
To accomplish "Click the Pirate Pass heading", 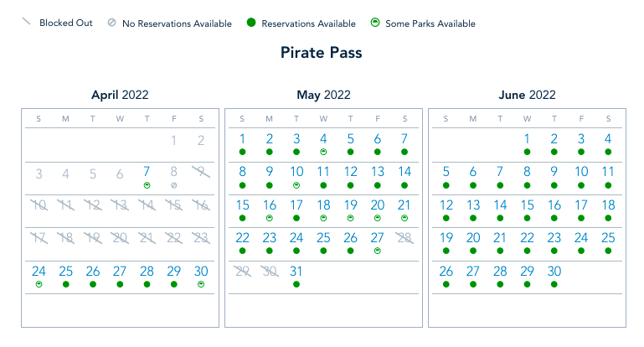I will coord(322,53).
